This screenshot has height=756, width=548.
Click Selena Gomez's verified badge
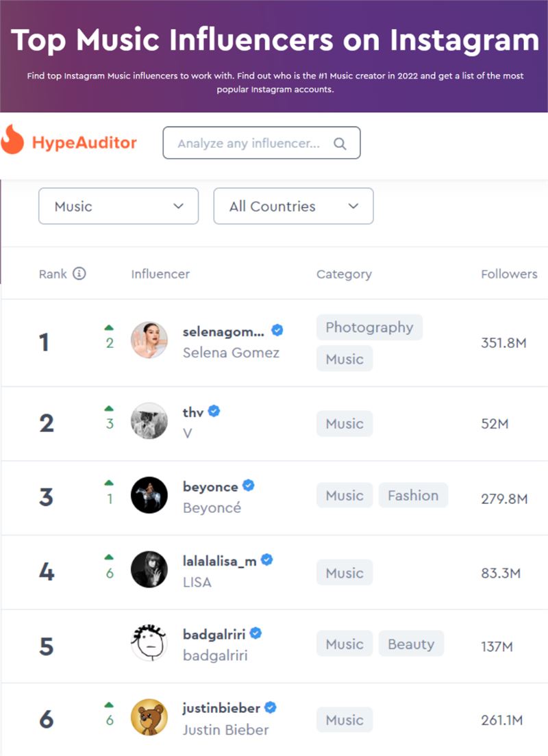(277, 330)
